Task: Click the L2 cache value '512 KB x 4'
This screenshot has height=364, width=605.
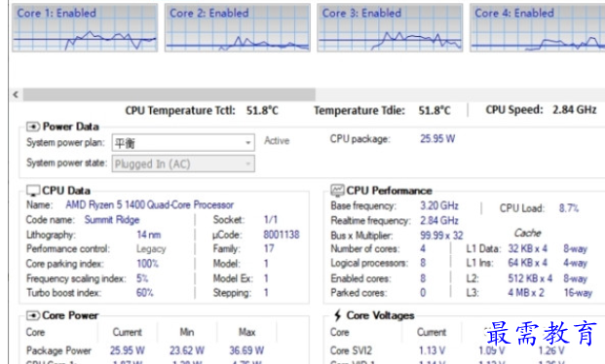Action: coord(530,278)
